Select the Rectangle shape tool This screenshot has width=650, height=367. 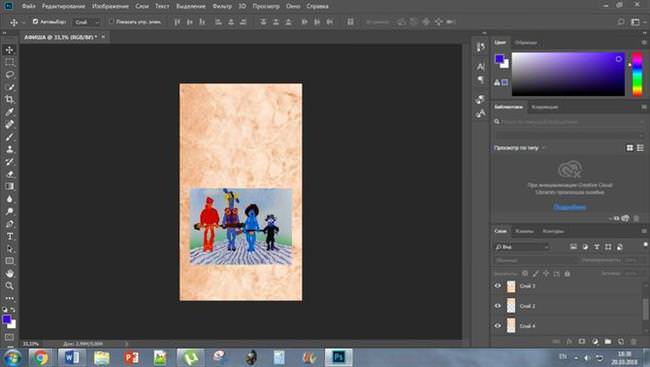[9, 261]
